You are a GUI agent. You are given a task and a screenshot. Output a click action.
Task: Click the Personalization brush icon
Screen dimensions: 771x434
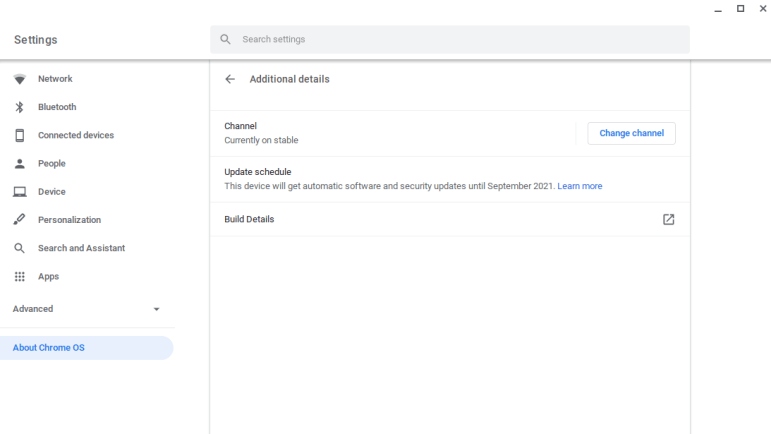tap(20, 220)
